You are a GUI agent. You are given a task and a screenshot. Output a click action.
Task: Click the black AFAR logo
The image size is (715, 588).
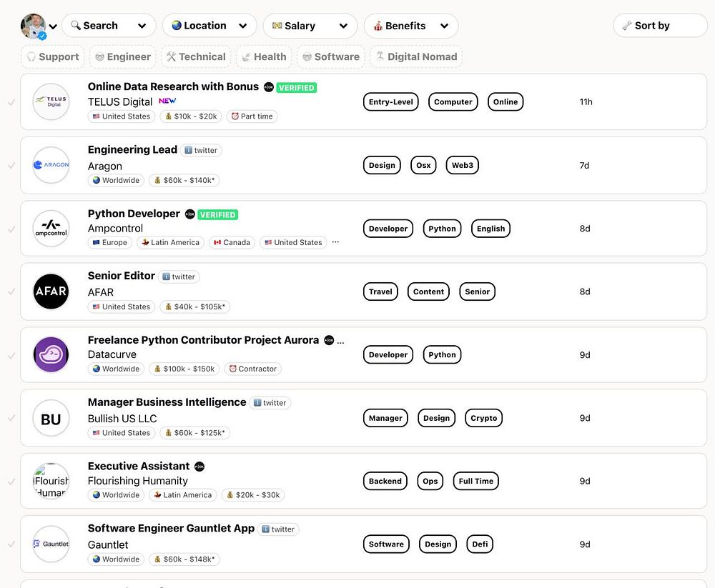coord(51,291)
